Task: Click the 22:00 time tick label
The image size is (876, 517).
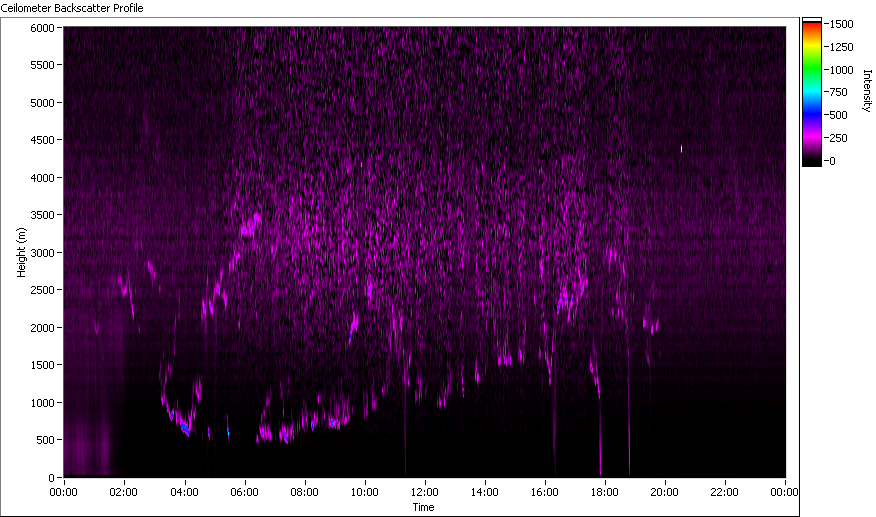Action: pyautogui.click(x=724, y=492)
